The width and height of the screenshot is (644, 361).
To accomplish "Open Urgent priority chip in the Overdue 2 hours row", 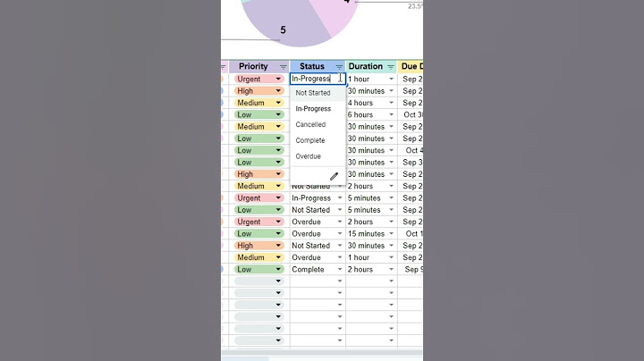I will [258, 222].
